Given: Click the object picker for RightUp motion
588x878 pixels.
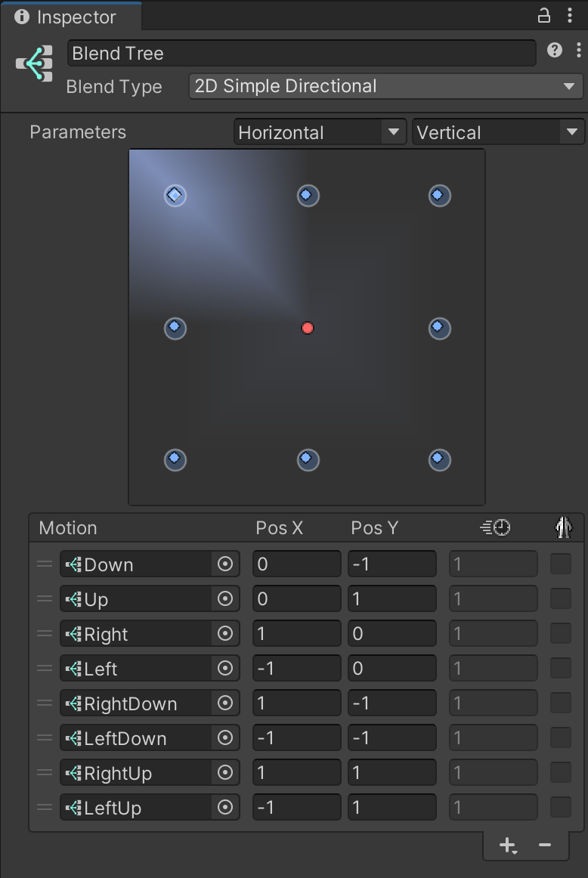Looking at the screenshot, I should point(224,773).
